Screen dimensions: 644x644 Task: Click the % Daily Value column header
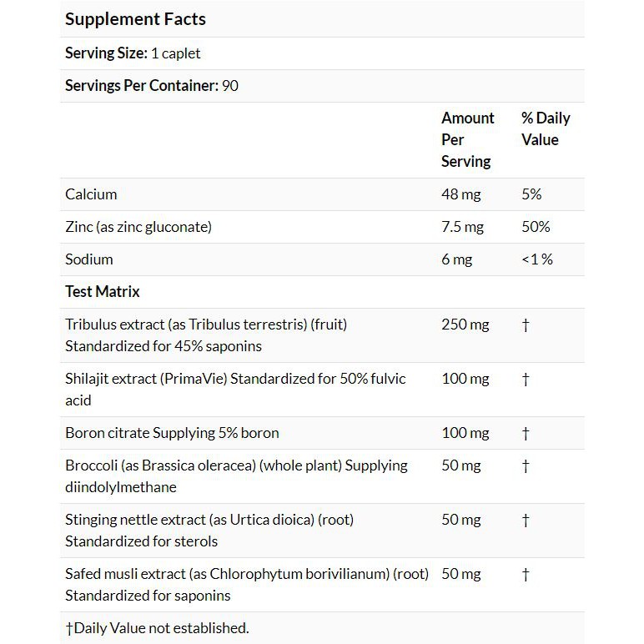pos(545,128)
